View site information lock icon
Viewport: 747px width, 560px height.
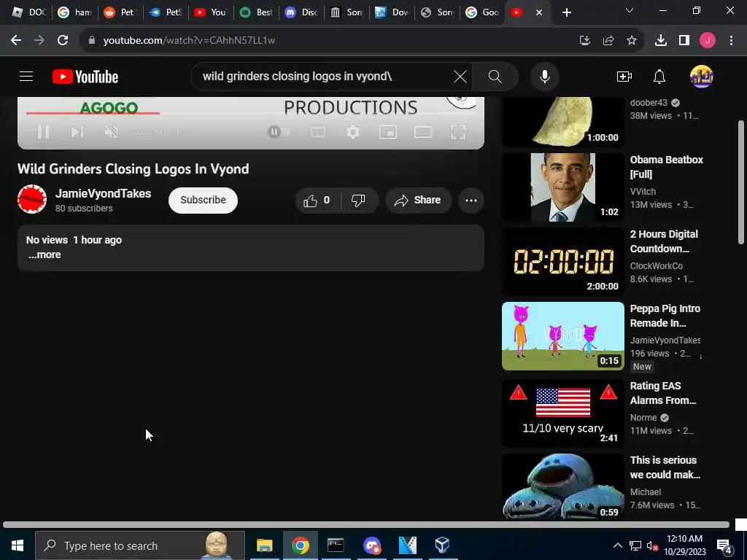(x=91, y=41)
